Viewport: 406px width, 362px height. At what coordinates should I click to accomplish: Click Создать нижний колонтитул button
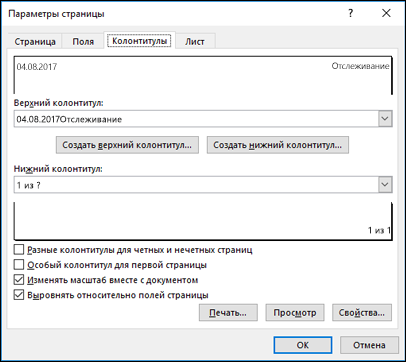coord(278,145)
